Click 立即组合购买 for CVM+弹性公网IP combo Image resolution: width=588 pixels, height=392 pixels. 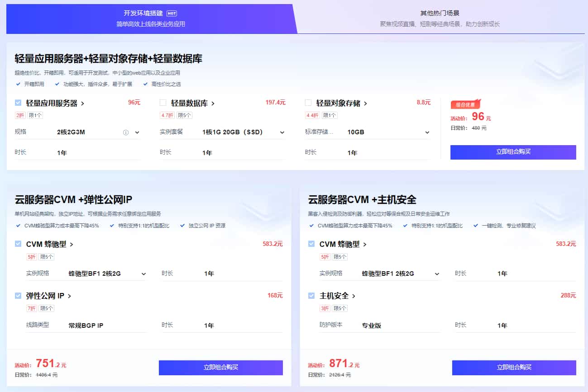pyautogui.click(x=220, y=368)
